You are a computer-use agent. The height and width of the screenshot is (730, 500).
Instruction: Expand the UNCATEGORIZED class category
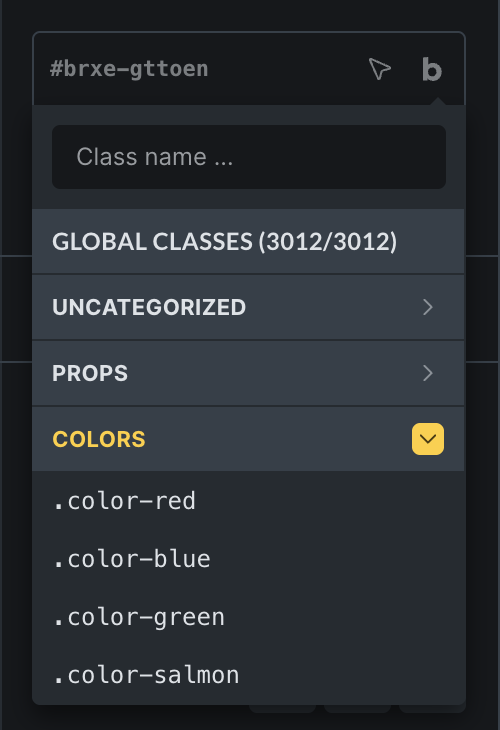click(x=248, y=307)
